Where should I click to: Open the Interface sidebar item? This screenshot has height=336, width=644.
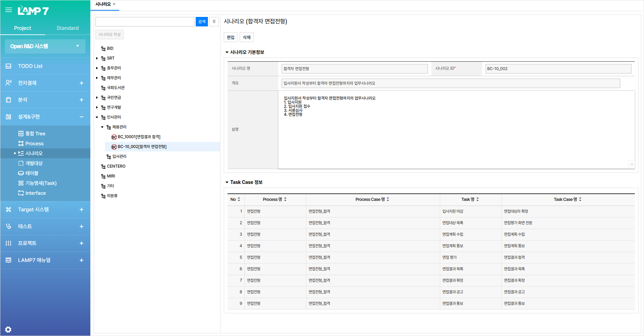(x=35, y=193)
